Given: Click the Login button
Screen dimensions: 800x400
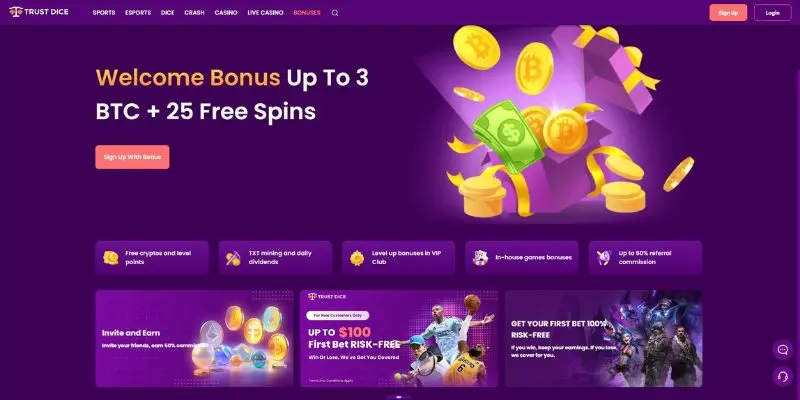Looking at the screenshot, I should click(x=772, y=13).
